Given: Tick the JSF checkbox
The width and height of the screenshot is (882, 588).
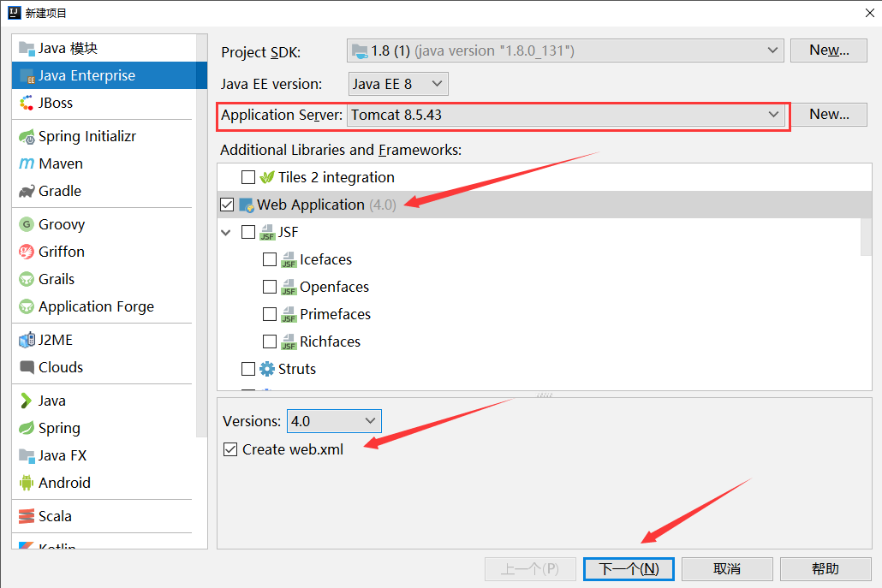Looking at the screenshot, I should click(248, 232).
